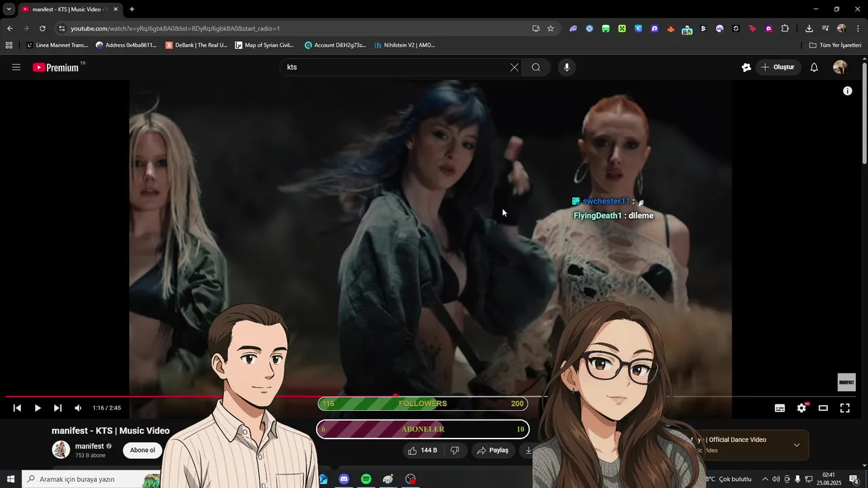Open Linea Mainnet Trans... bookmark
This screenshot has height=488, width=868.
click(x=57, y=45)
